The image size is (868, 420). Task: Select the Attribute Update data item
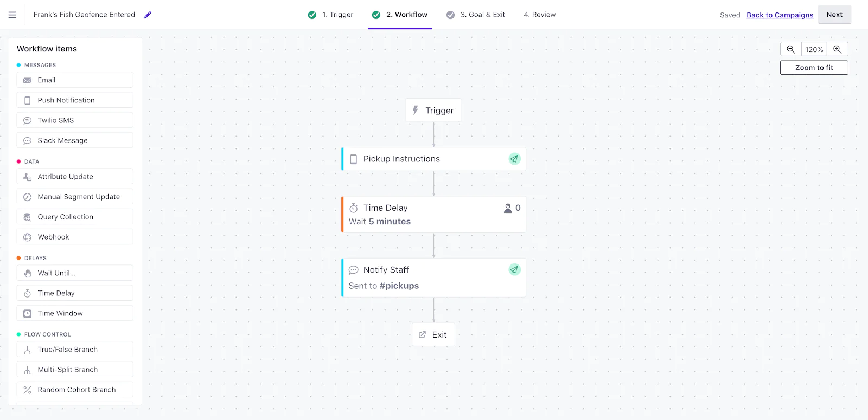(74, 176)
